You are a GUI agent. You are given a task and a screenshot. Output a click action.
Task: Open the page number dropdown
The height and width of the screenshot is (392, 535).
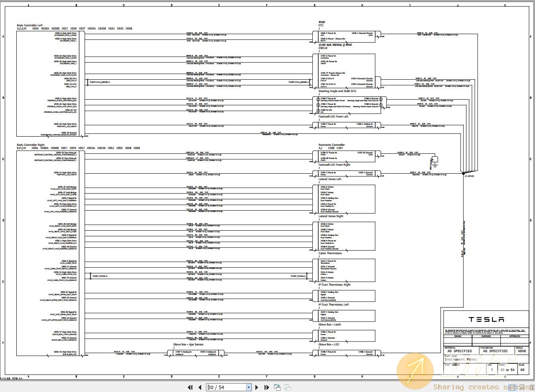tap(249, 387)
